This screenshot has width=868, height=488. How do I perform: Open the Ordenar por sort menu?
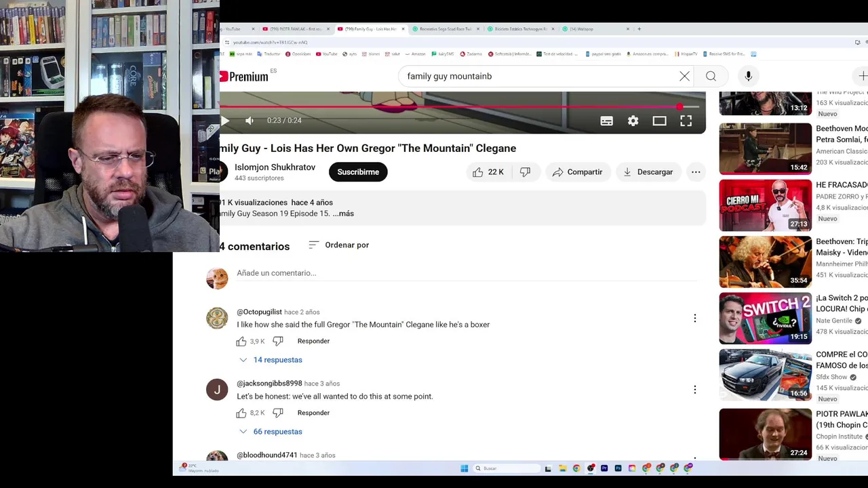(339, 245)
